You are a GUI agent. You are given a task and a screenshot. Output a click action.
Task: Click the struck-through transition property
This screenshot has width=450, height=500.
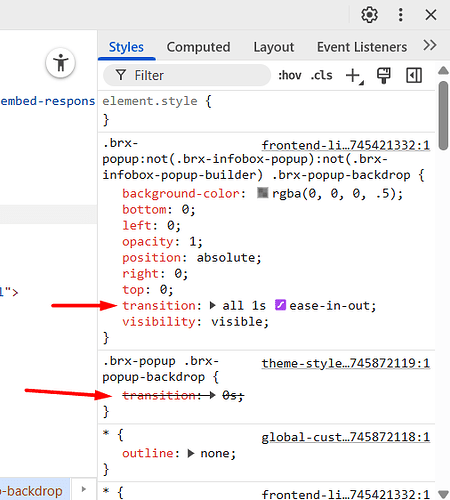pyautogui.click(x=159, y=395)
